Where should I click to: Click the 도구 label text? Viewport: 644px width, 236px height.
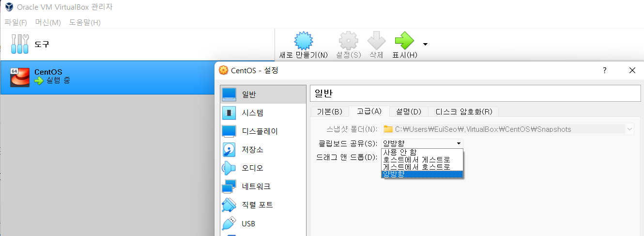pyautogui.click(x=42, y=44)
